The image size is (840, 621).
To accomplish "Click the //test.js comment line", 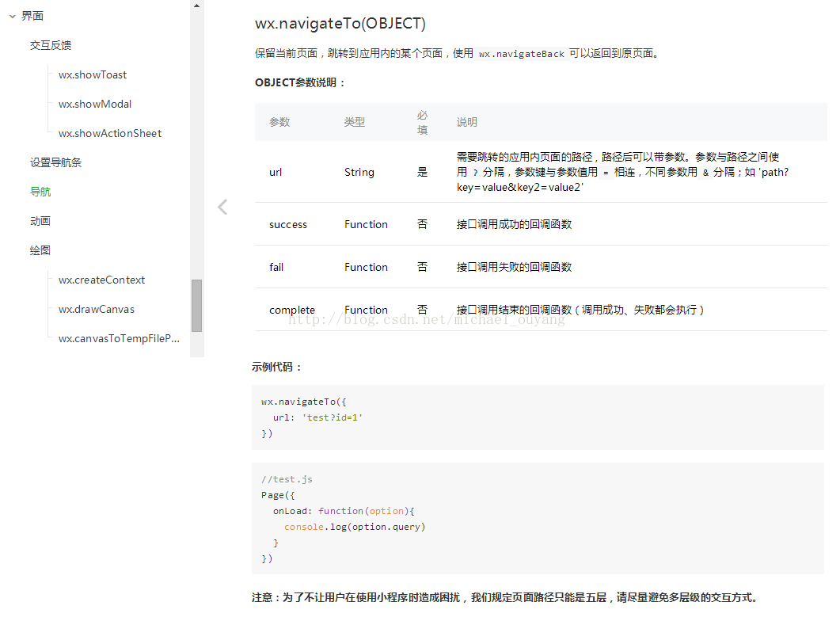I will tap(287, 479).
